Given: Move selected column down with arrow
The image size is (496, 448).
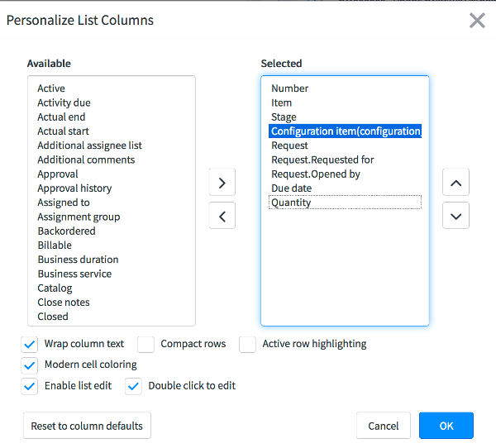Looking at the screenshot, I should click(x=455, y=216).
